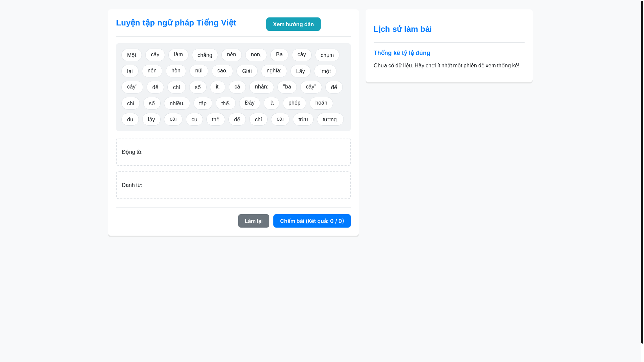The height and width of the screenshot is (362, 644).
Task: Pick the word chip 'chụm'
Action: click(327, 55)
